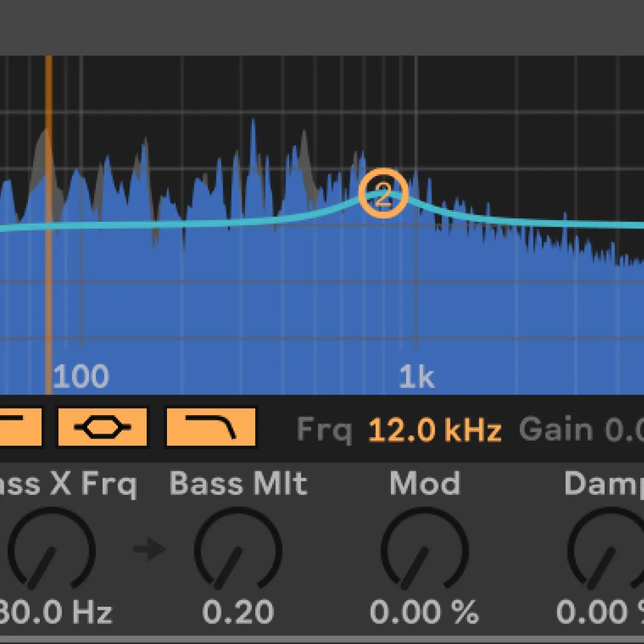
Task: Click the 0.20 value under Bass Mlt
Action: tap(238, 612)
